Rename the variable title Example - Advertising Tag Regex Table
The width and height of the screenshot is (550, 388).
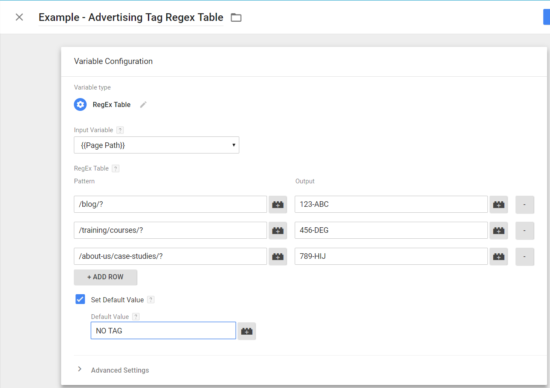pyautogui.click(x=131, y=17)
